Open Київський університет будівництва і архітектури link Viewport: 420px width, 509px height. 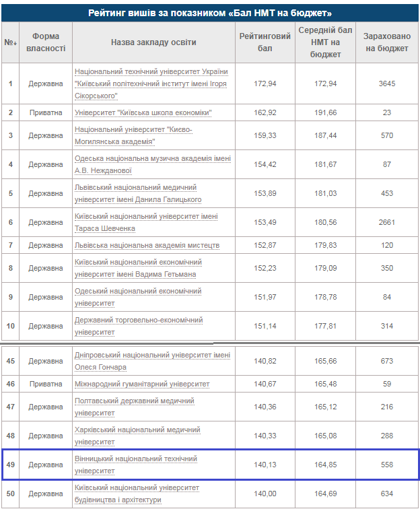(137, 494)
